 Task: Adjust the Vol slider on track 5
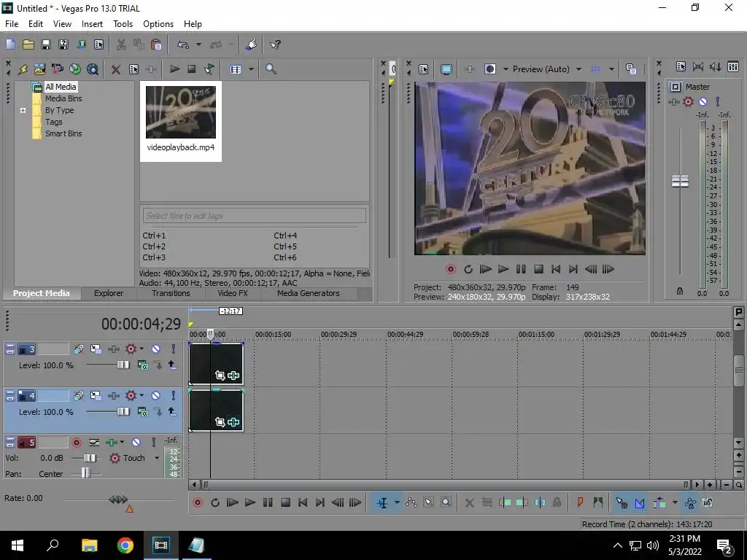pyautogui.click(x=89, y=458)
